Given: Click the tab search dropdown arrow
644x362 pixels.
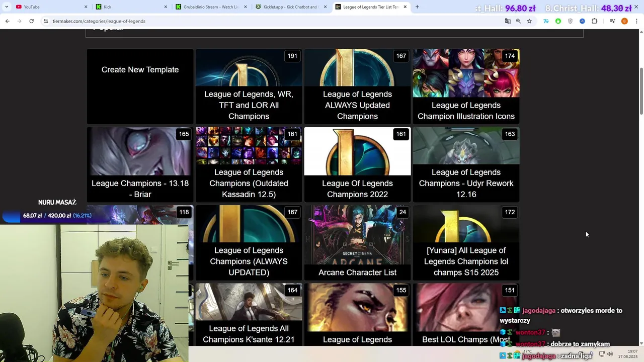Looking at the screenshot, I should [x=7, y=7].
